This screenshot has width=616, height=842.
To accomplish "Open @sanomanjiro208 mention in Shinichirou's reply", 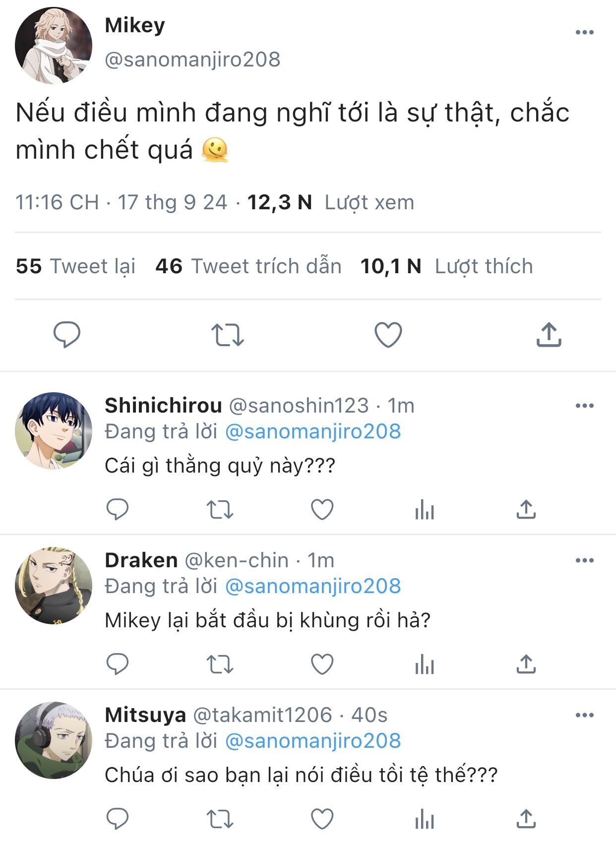I will (313, 431).
